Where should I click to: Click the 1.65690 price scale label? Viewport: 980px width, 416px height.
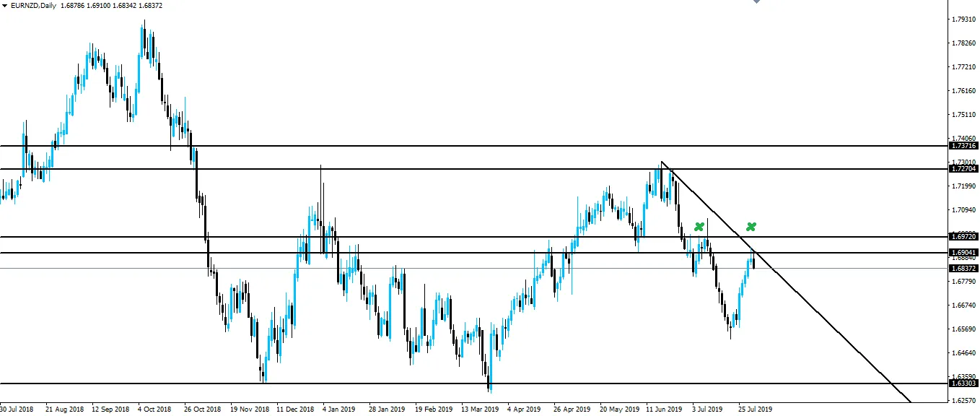click(964, 329)
